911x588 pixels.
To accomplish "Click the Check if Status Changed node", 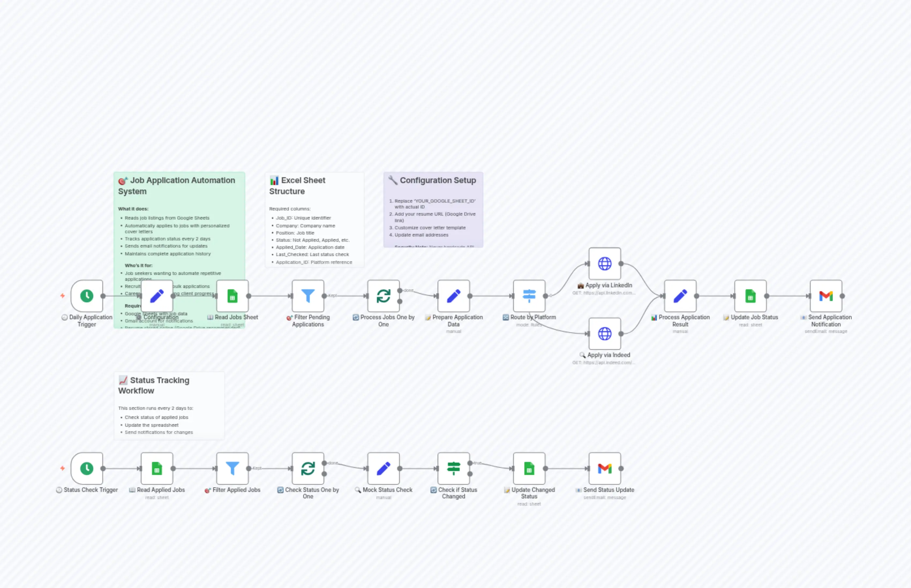I will tap(454, 468).
